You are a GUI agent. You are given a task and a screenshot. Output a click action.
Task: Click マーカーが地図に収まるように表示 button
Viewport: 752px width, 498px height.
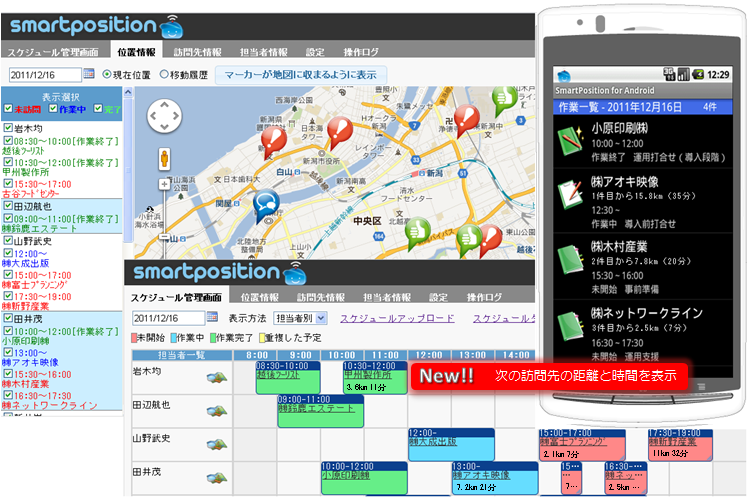point(301,75)
